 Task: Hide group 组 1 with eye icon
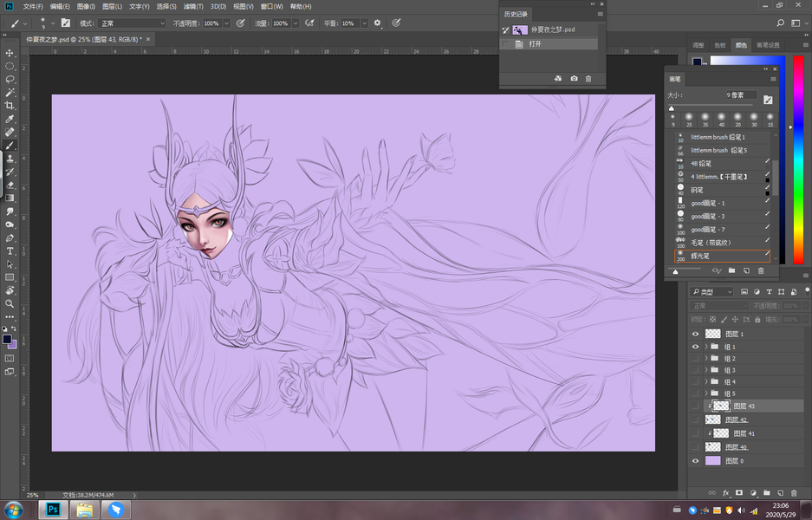pos(695,347)
